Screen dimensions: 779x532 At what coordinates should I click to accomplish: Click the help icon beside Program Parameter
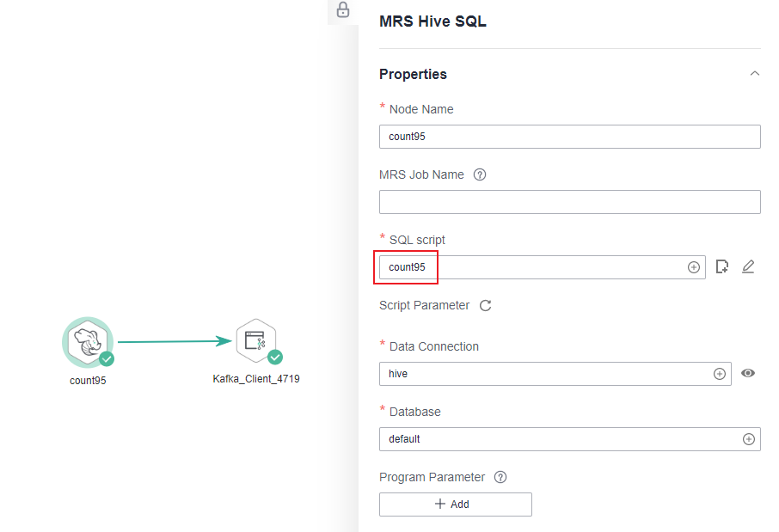point(500,477)
